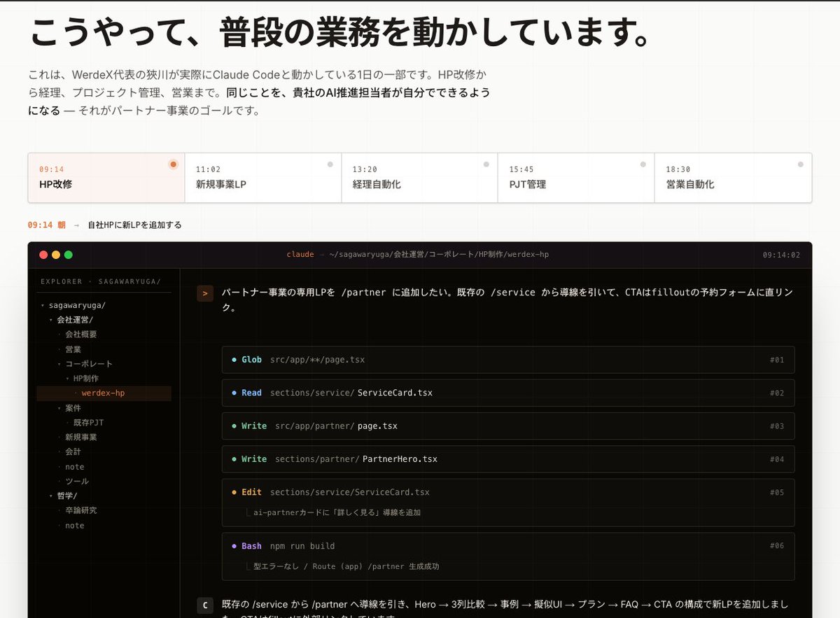Click the terminal path ending werdex-hp

(x=439, y=255)
